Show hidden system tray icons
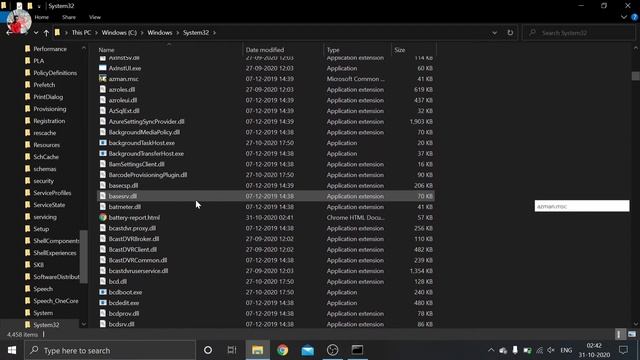The width and height of the screenshot is (640, 360). tap(491, 350)
